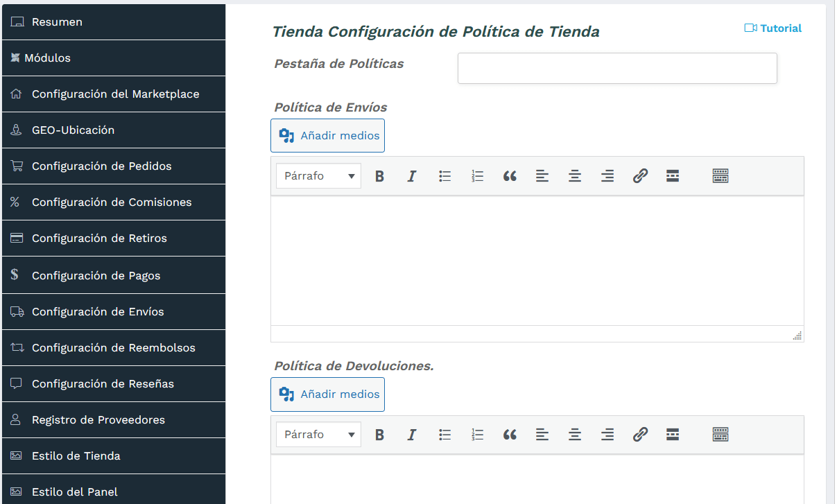Click the Pestaña de Políticas input field
Image resolution: width=837 pixels, height=504 pixels.
pos(616,68)
